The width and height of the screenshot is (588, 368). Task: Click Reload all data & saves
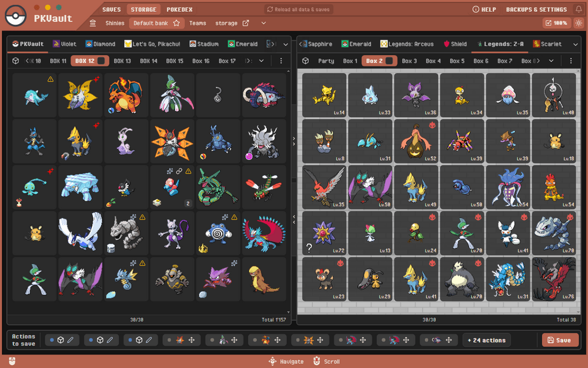click(299, 9)
